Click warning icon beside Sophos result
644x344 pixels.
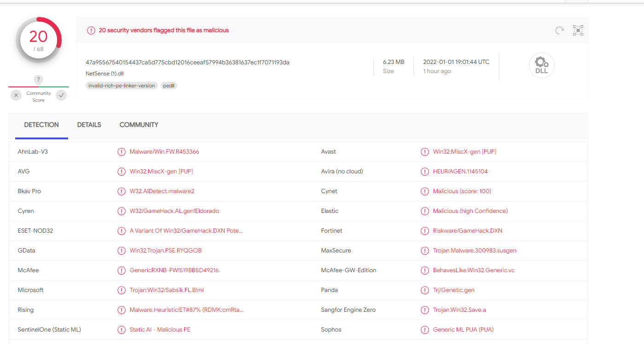click(x=425, y=330)
